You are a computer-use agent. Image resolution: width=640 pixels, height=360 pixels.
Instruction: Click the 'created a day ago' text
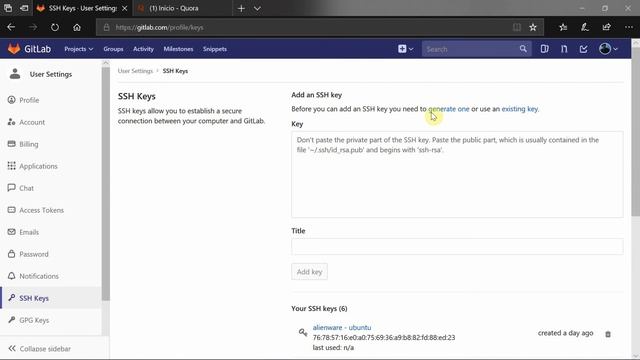click(x=565, y=333)
